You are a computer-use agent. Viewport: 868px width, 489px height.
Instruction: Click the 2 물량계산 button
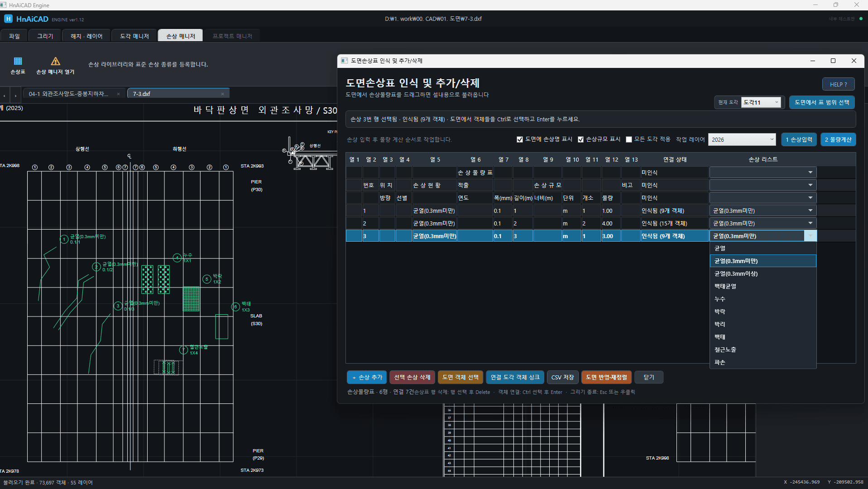tap(838, 139)
